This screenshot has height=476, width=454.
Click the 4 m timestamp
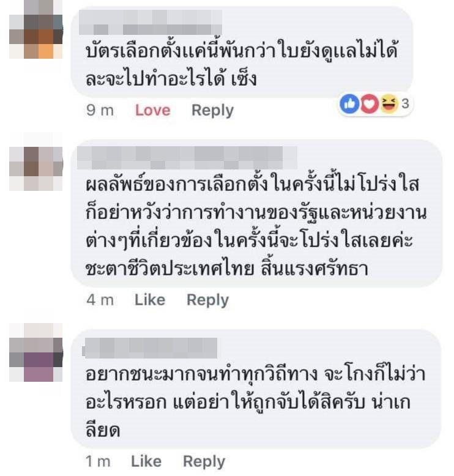tap(100, 300)
